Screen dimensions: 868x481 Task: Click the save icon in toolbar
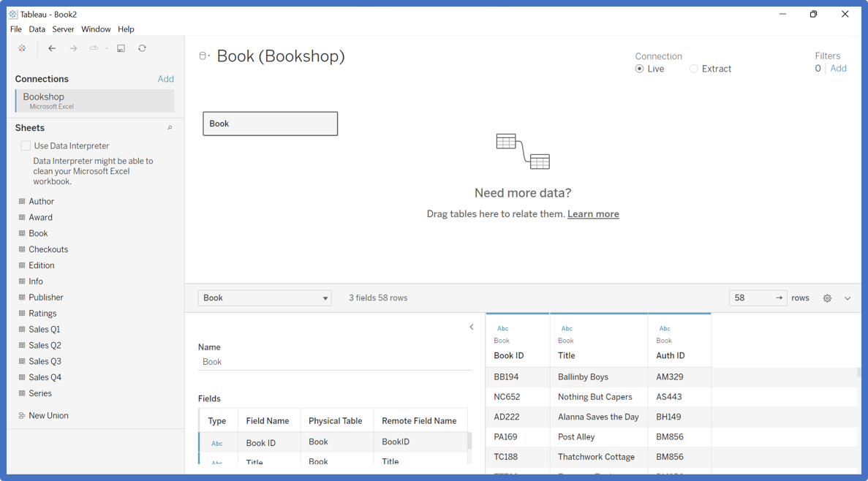tap(121, 49)
